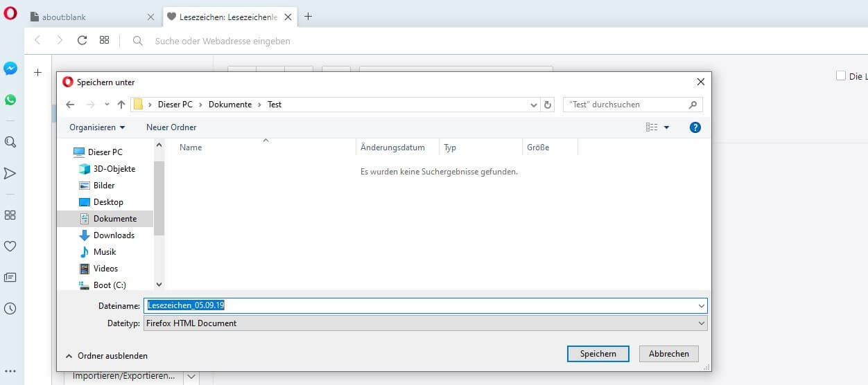
Task: Open Speed Dial grid icon in sidebar
Action: click(10, 215)
